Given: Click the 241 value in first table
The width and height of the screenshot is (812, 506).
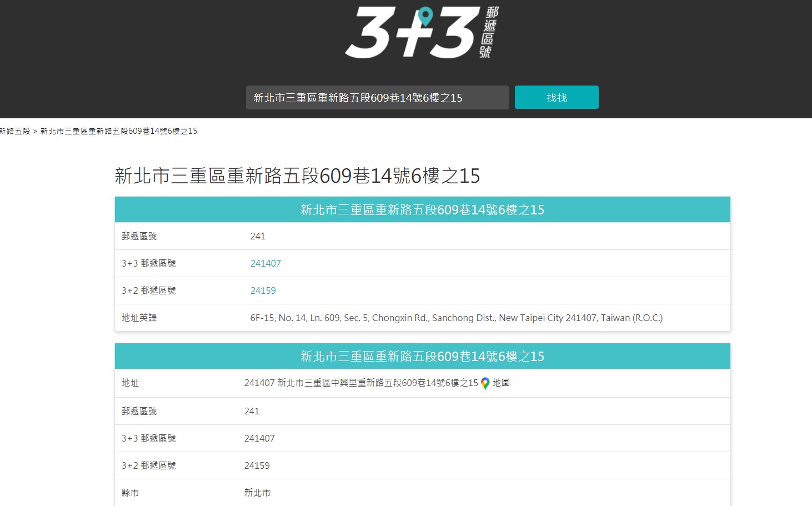Looking at the screenshot, I should (x=258, y=236).
